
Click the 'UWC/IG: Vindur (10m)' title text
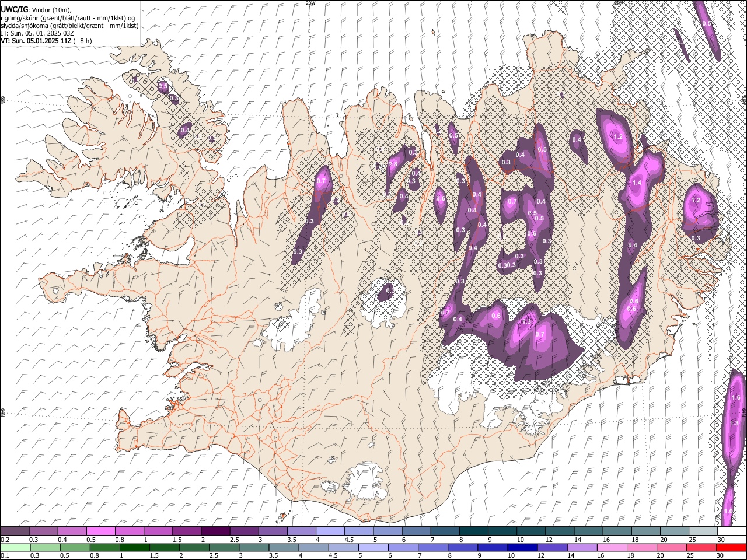tap(37, 10)
